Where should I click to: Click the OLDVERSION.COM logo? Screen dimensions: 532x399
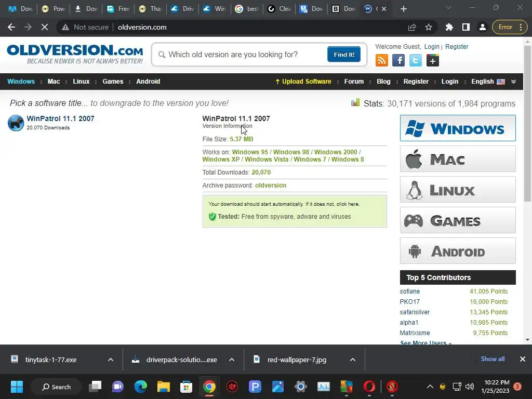pos(75,54)
